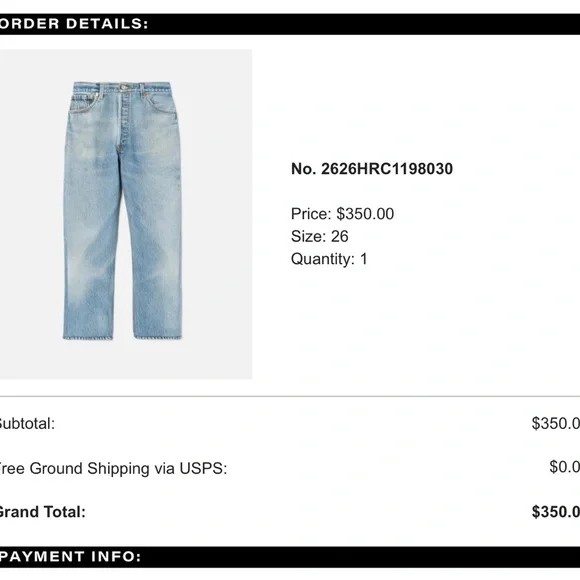Viewport: 580px width, 580px height.
Task: Click Free Ground Shipping via USPS label
Action: tap(113, 468)
